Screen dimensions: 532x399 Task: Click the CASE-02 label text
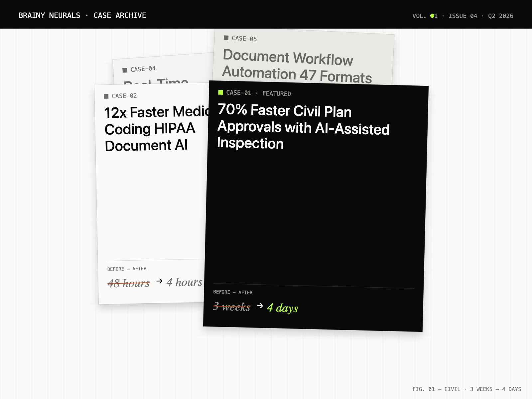[124, 96]
